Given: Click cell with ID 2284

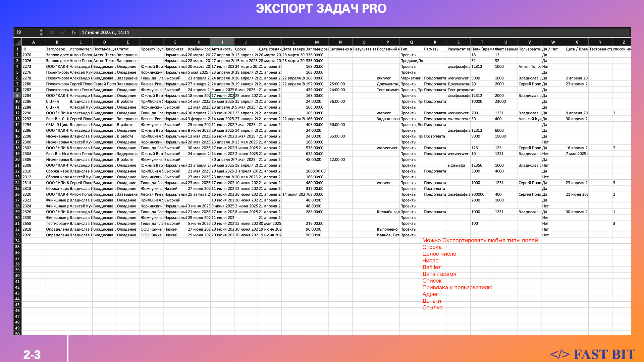Looking at the screenshot, I should (33, 96).
